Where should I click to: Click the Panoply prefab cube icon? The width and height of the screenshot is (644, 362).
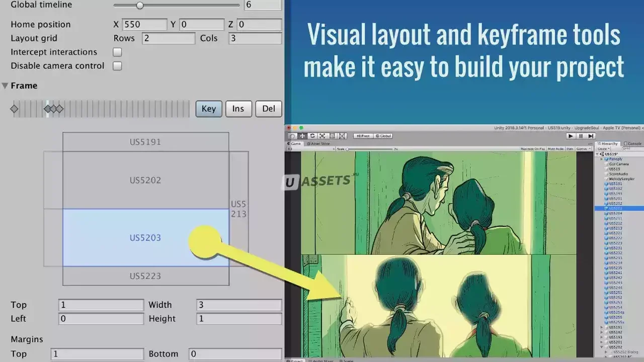(606, 159)
